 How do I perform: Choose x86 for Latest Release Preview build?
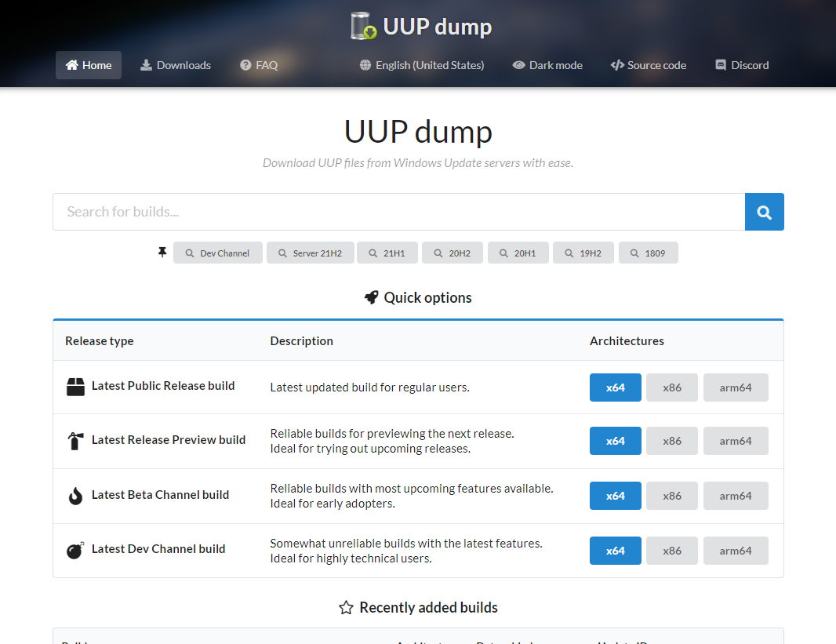[x=672, y=441]
